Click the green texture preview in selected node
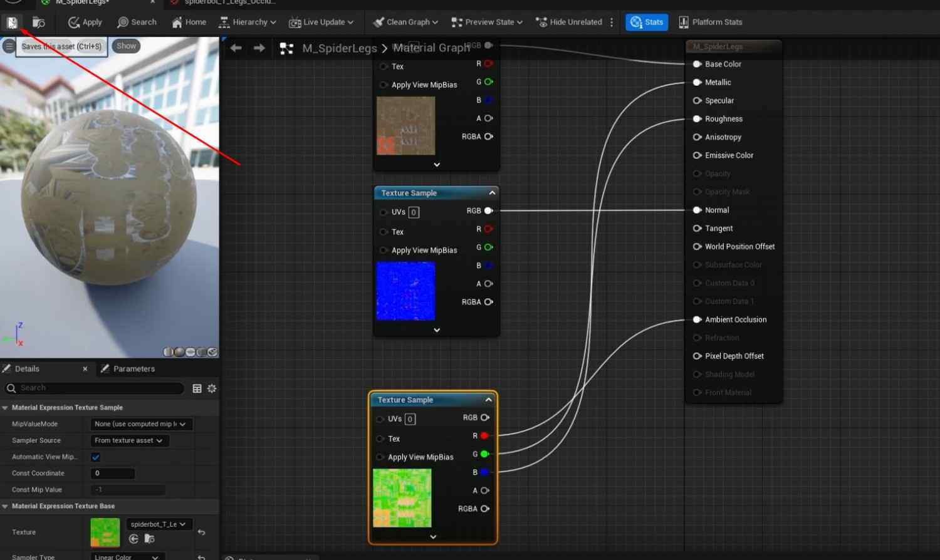Viewport: 940px width, 560px height. (x=402, y=498)
